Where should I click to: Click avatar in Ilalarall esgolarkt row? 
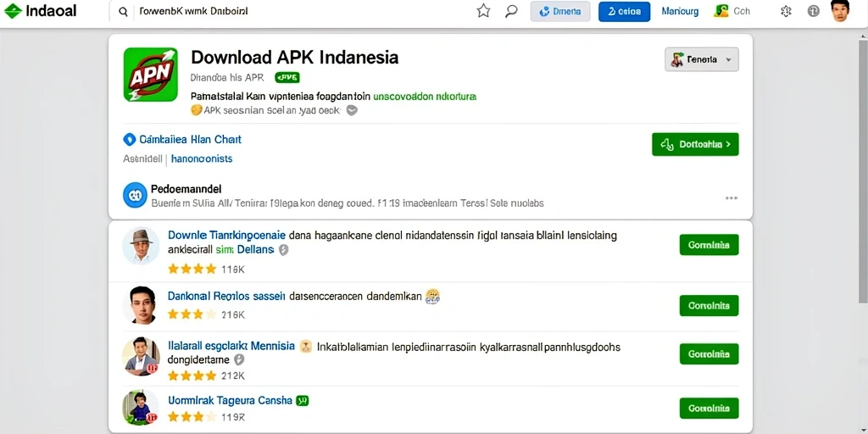(x=141, y=355)
